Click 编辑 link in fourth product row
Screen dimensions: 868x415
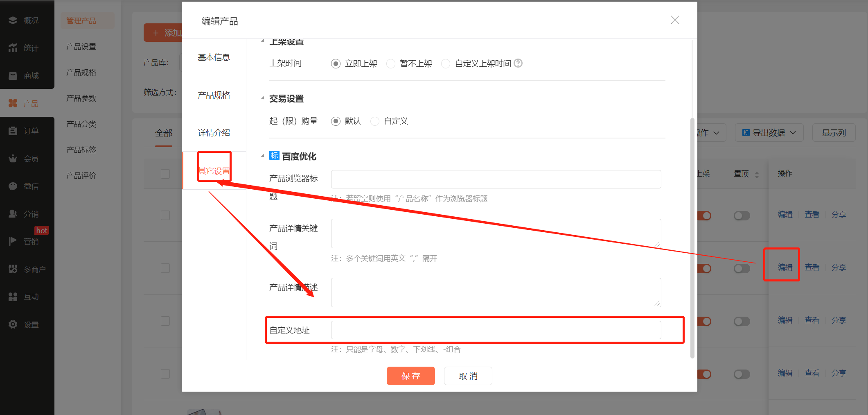785,373
